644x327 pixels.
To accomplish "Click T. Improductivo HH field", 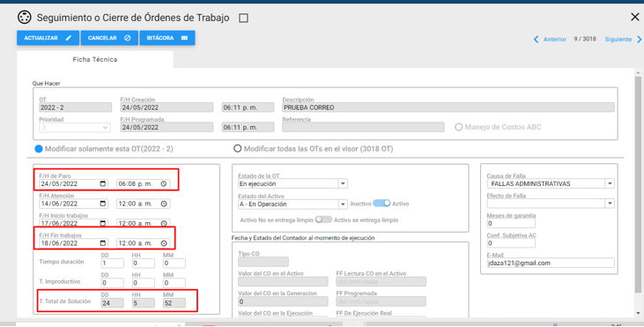I will (x=144, y=283).
